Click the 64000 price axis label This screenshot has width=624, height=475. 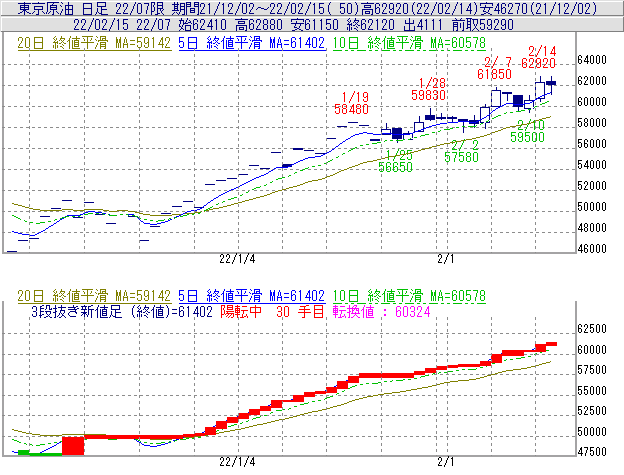point(592,60)
